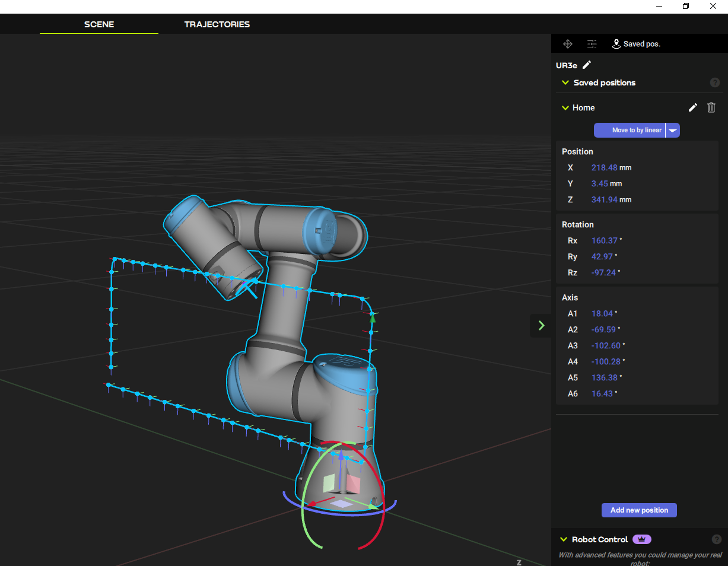Collapse the Robot Control section
Image resolution: width=728 pixels, height=566 pixels.
coord(564,539)
